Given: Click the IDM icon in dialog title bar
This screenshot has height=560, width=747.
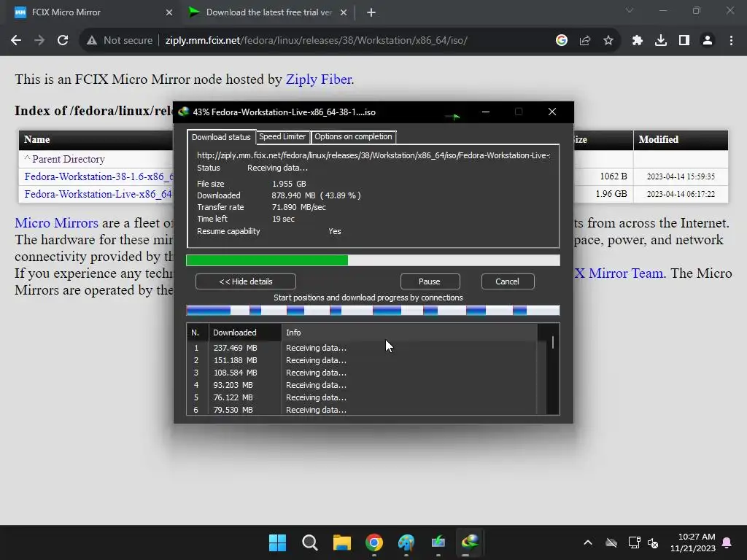Looking at the screenshot, I should click(183, 112).
